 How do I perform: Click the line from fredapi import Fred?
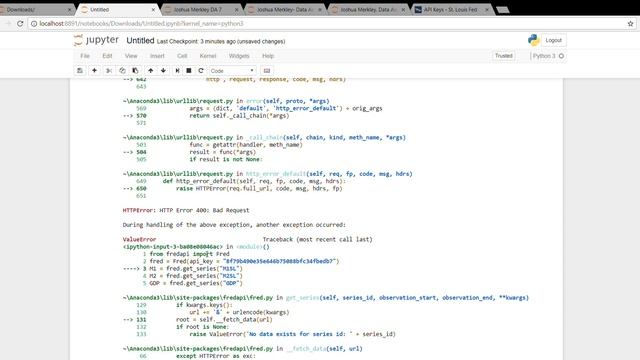(189, 254)
